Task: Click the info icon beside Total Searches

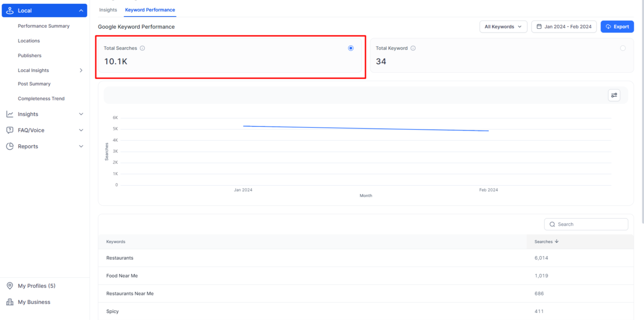Action: point(142,48)
